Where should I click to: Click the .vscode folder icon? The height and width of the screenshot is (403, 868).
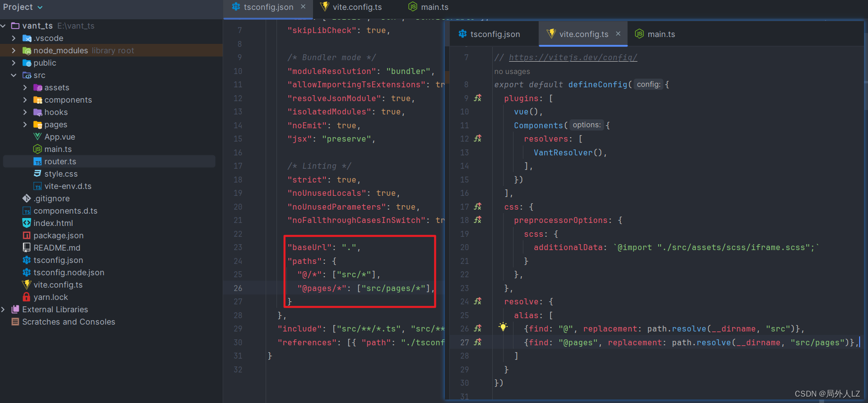coord(27,38)
